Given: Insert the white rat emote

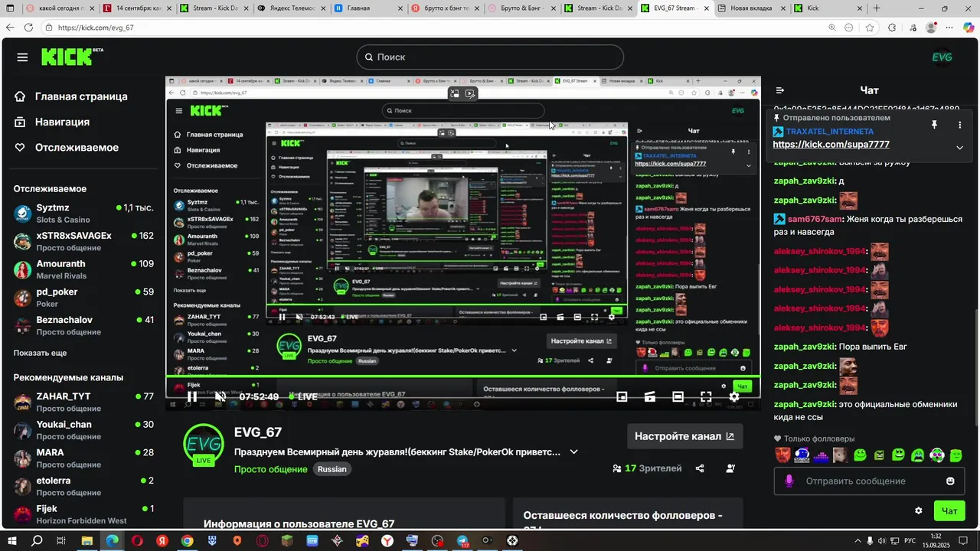Looking at the screenshot, I should click(841, 455).
